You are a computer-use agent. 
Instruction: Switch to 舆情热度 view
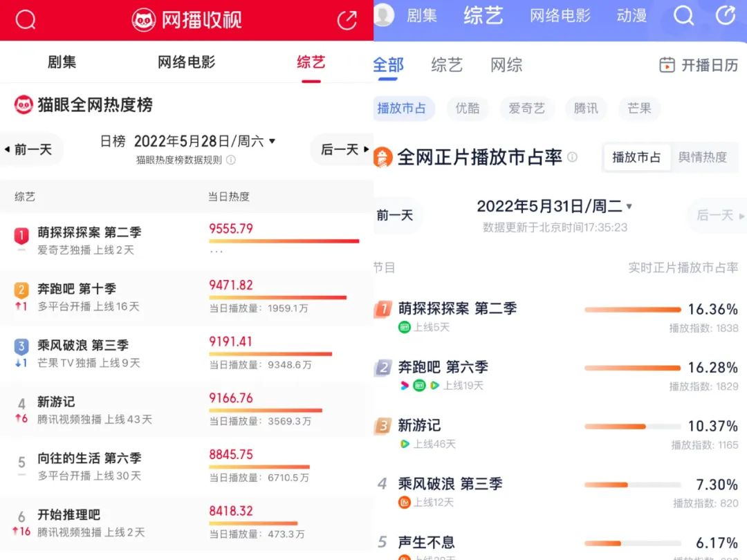[x=702, y=157]
